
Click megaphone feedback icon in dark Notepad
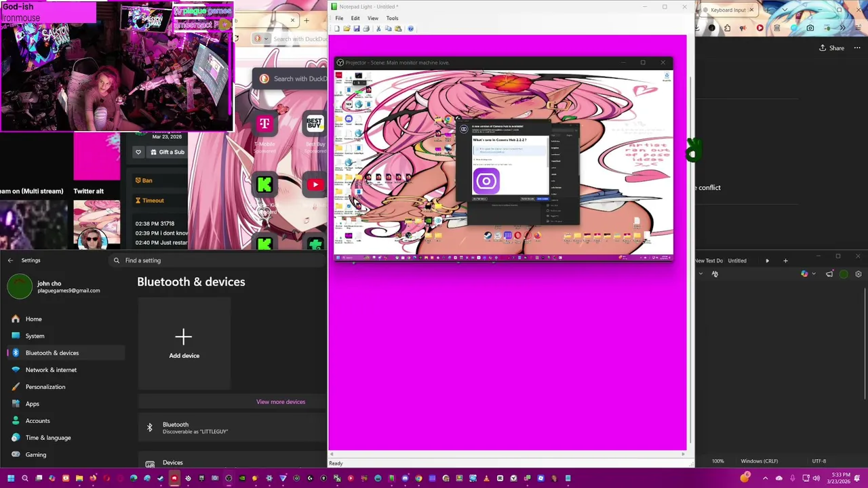(829, 274)
